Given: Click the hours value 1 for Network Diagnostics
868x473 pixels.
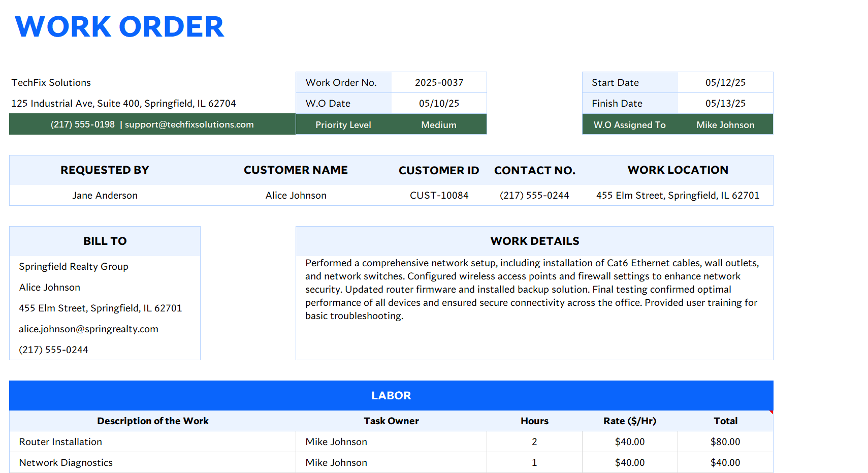Looking at the screenshot, I should (x=534, y=463).
